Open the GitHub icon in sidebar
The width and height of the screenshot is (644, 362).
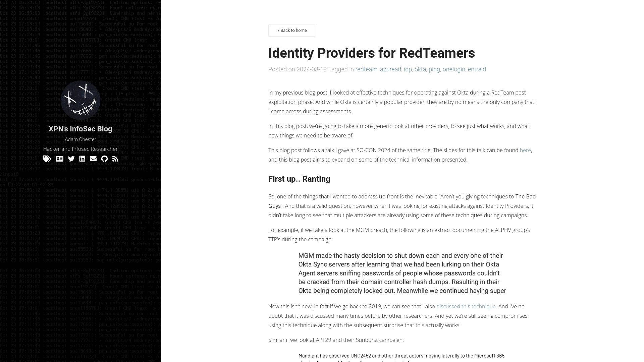(x=104, y=159)
